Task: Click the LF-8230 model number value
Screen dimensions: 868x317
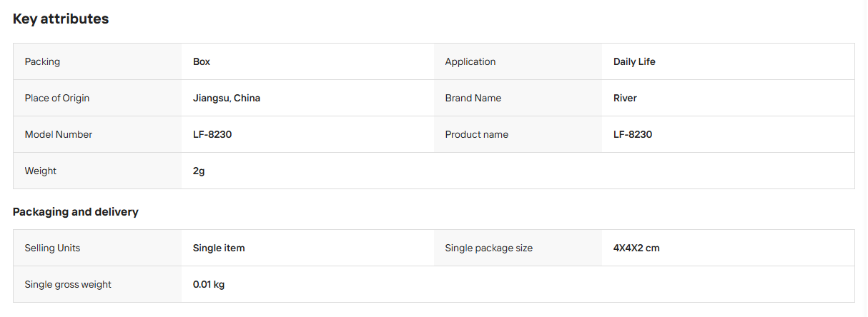Action: point(212,134)
